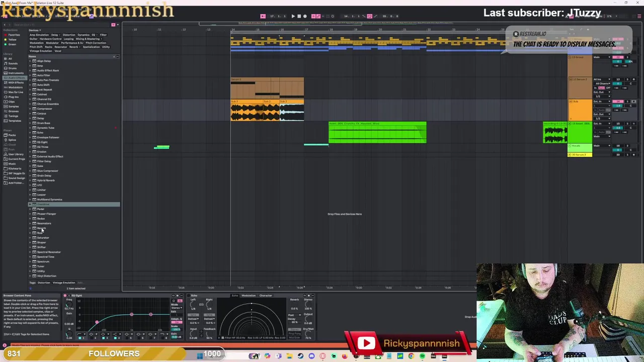
Task: Click the transport Stop button
Action: [299, 16]
